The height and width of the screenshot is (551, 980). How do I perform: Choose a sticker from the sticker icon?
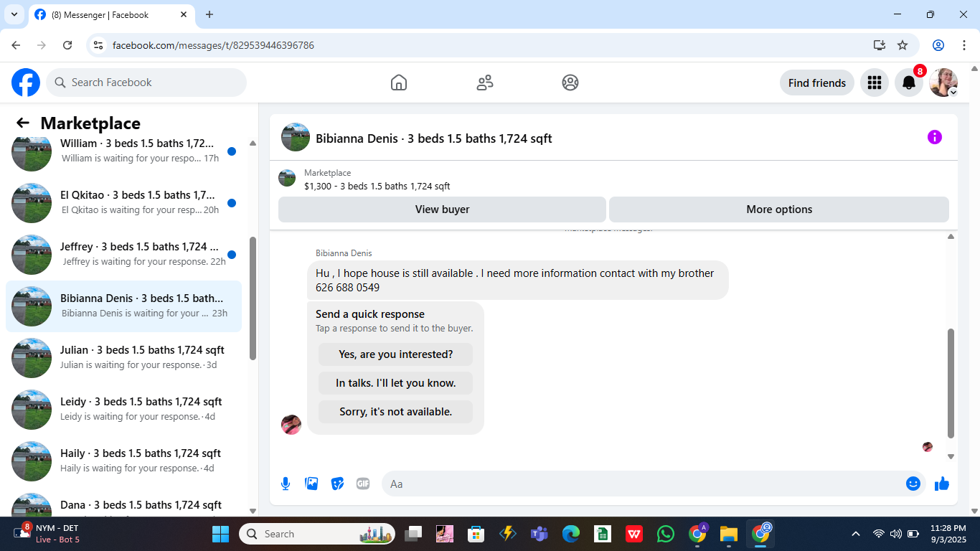pos(337,484)
